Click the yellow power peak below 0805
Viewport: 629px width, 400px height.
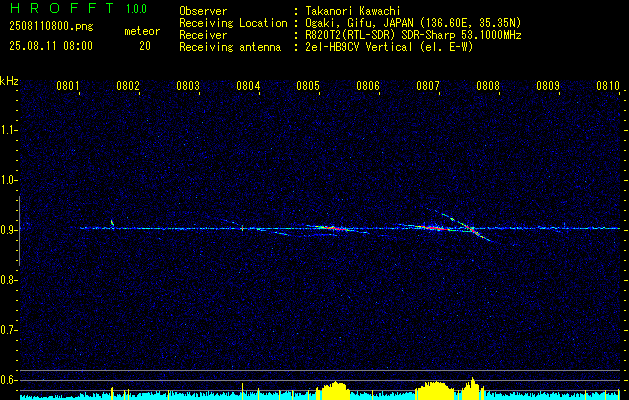pos(333,390)
